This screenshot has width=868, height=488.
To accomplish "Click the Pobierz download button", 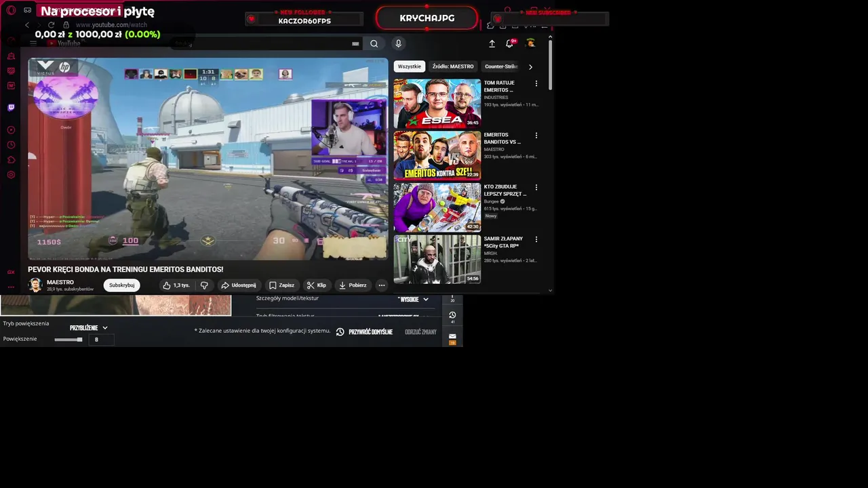I will [x=353, y=285].
